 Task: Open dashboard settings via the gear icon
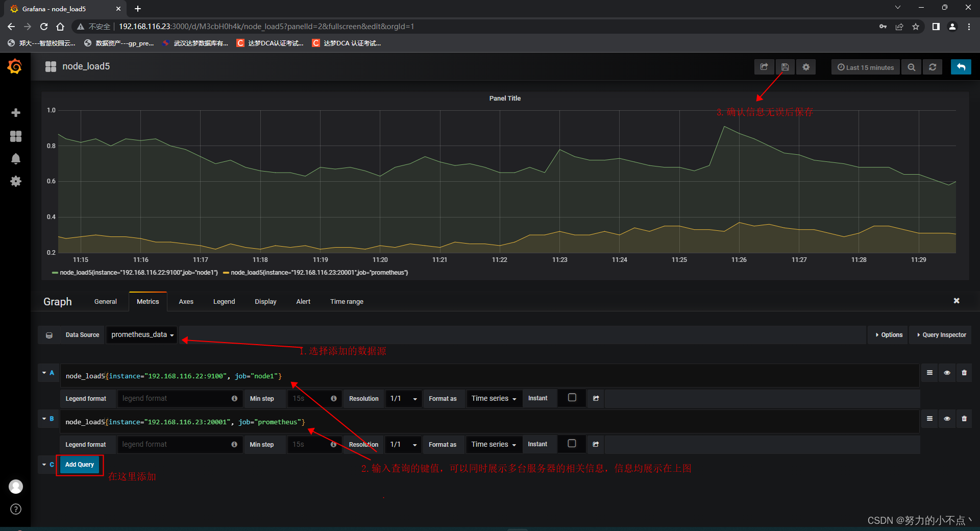click(805, 67)
